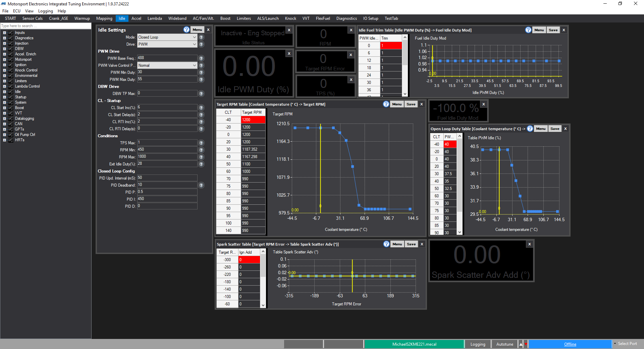Switch to the IO Setup tab

click(371, 18)
